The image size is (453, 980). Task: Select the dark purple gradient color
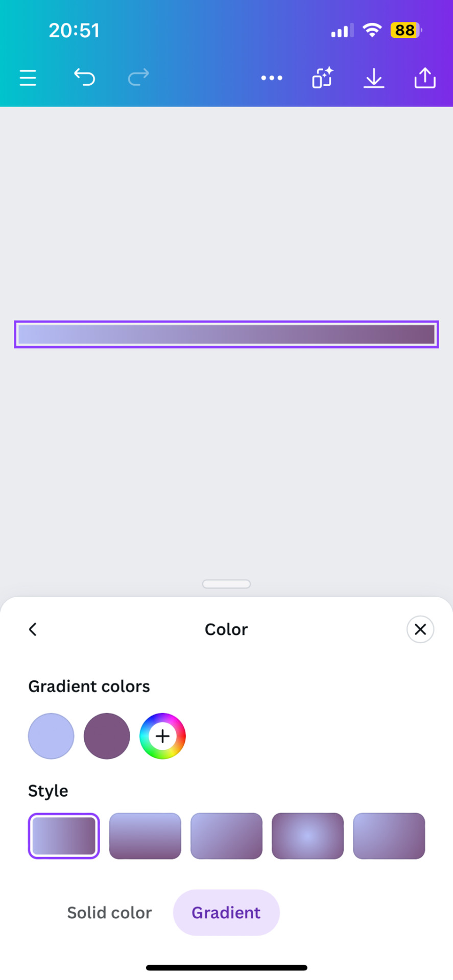click(x=107, y=736)
